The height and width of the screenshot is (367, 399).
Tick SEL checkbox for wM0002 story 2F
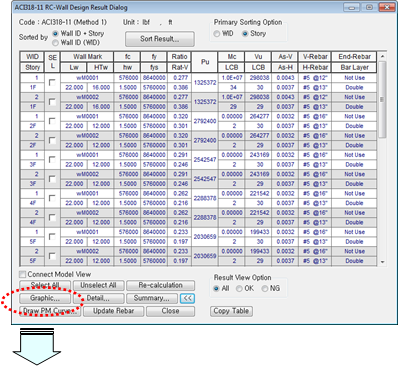[52, 140]
